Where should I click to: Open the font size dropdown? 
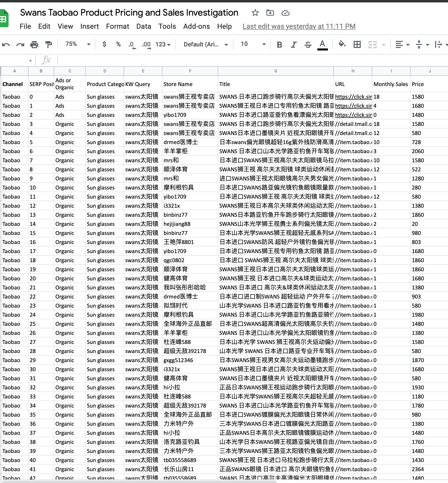(x=253, y=44)
